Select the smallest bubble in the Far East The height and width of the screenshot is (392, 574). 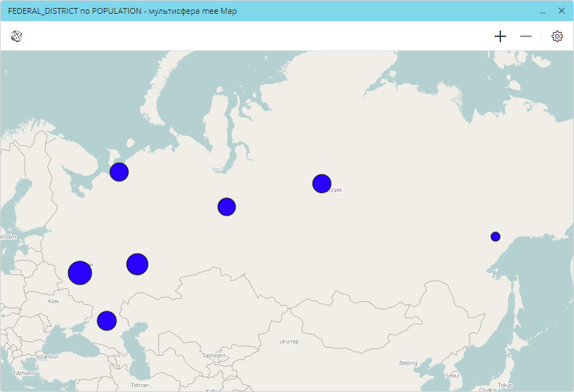[x=496, y=237]
